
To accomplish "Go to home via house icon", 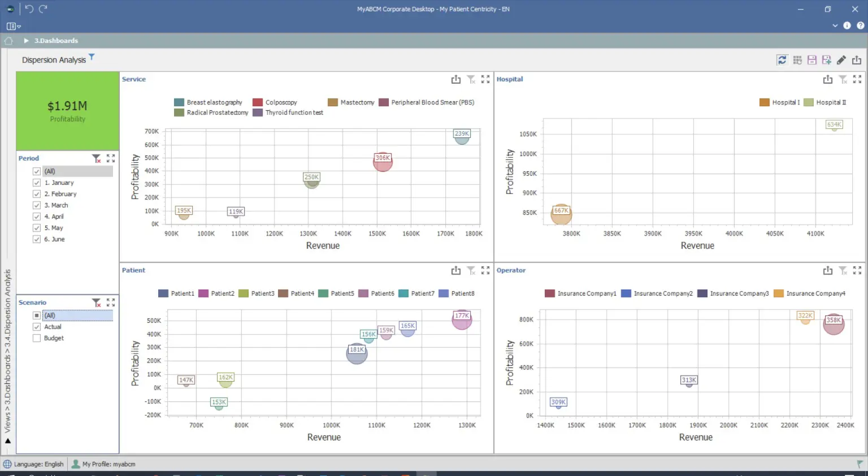I will coord(8,41).
